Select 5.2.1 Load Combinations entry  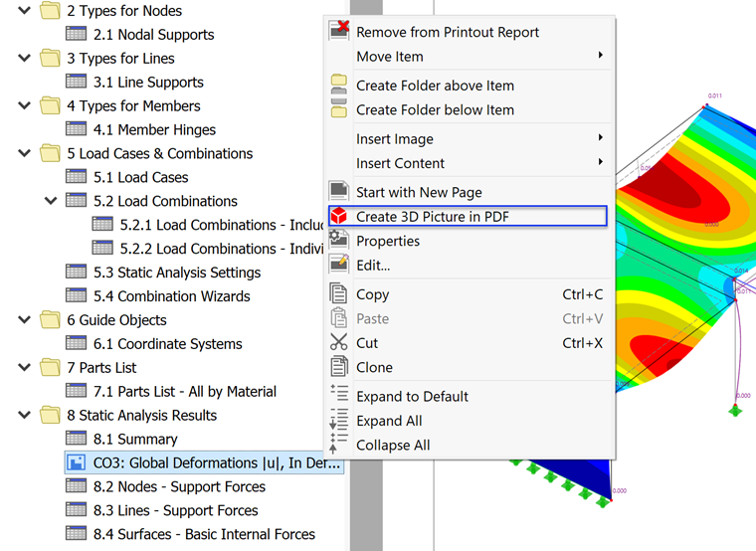point(222,225)
